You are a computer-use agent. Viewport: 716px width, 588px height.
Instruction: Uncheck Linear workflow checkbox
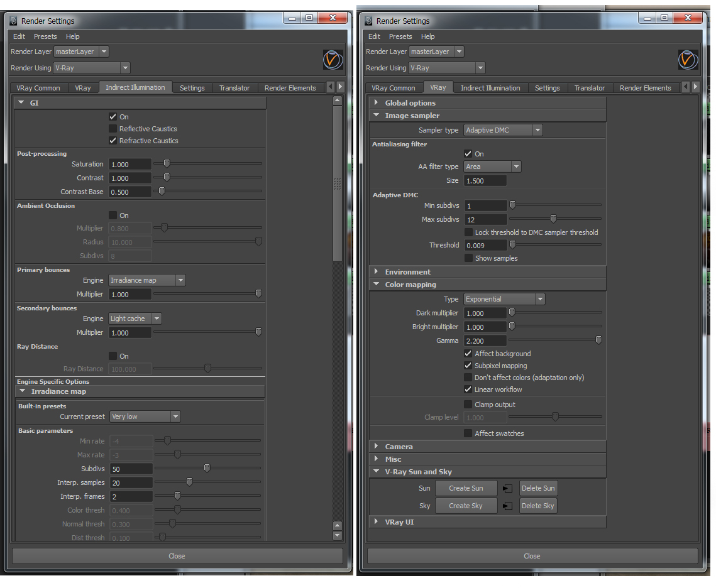(468, 389)
